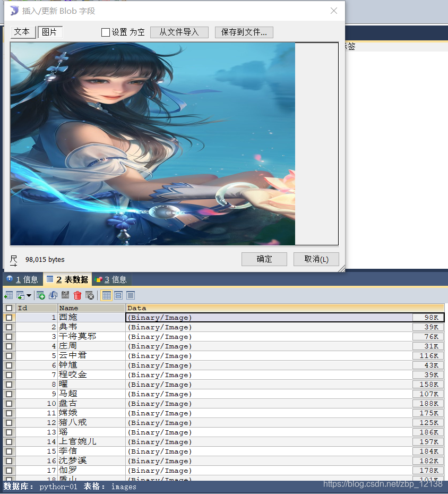
Task: Open the 2 表数据 tab
Action: pyautogui.click(x=67, y=279)
